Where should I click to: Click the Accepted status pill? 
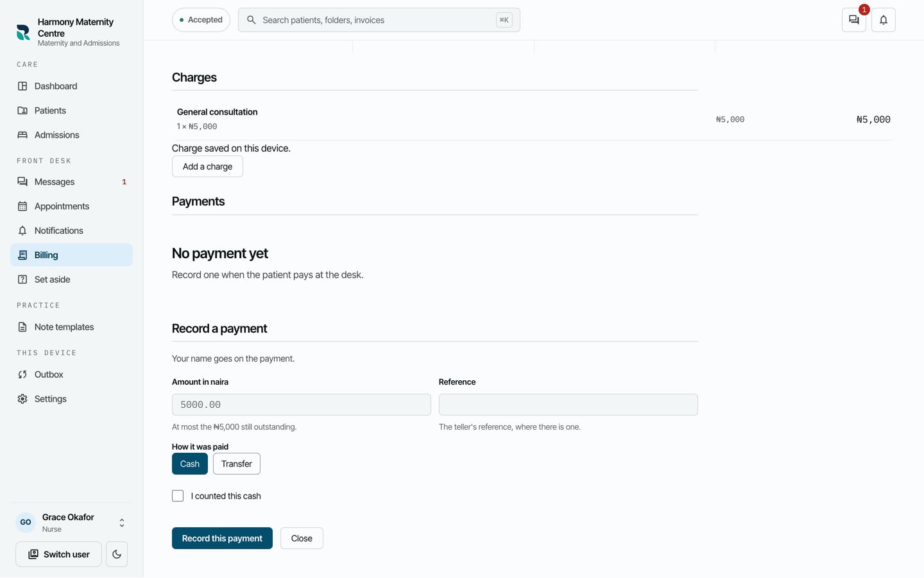point(201,20)
